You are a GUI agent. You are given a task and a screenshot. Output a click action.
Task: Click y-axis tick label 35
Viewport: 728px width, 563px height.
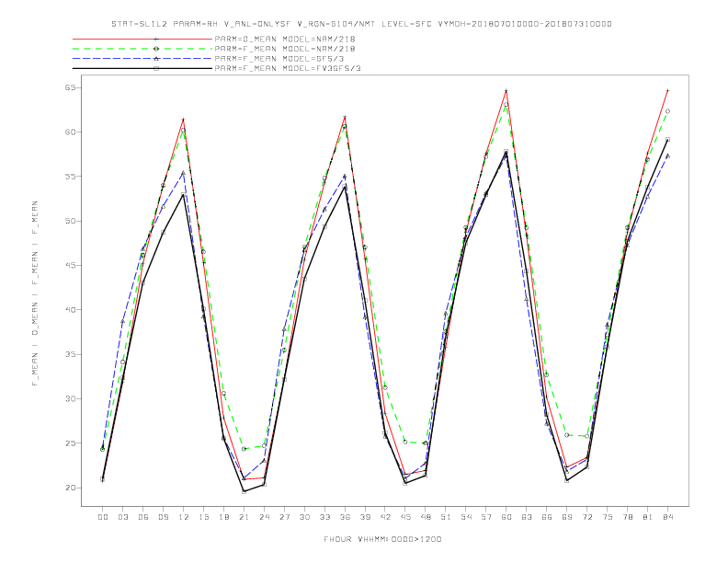point(70,354)
